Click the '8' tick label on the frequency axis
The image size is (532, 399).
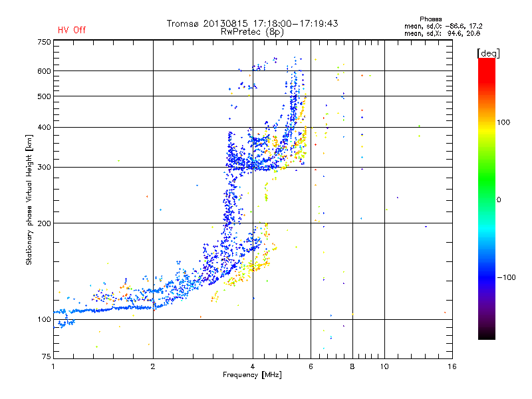[x=352, y=366]
